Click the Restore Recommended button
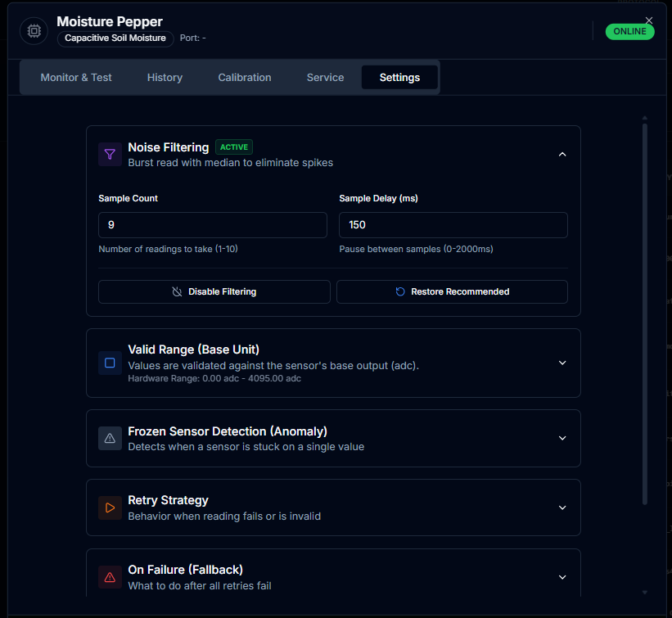The width and height of the screenshot is (672, 618). 452,292
